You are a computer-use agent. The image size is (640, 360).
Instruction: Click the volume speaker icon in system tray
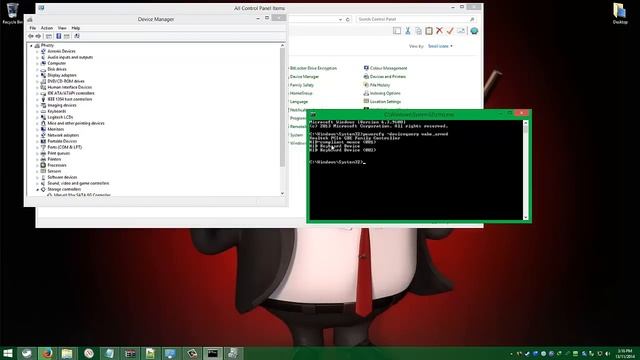coord(608,354)
